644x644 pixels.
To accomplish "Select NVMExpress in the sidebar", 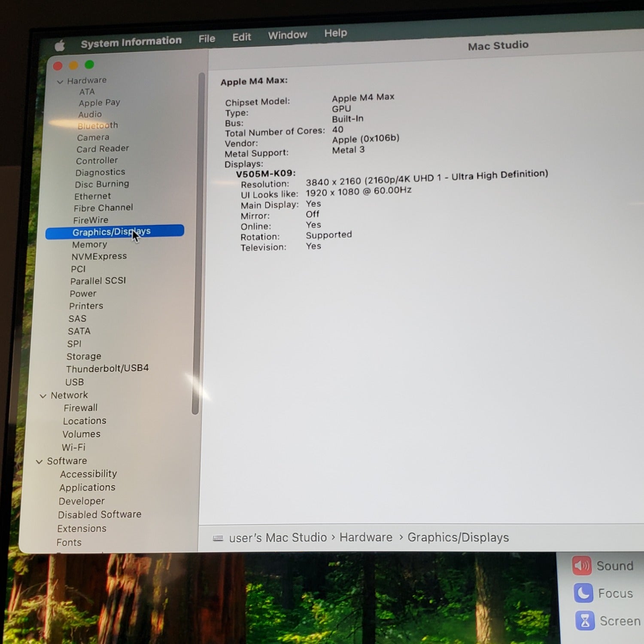I will point(99,256).
